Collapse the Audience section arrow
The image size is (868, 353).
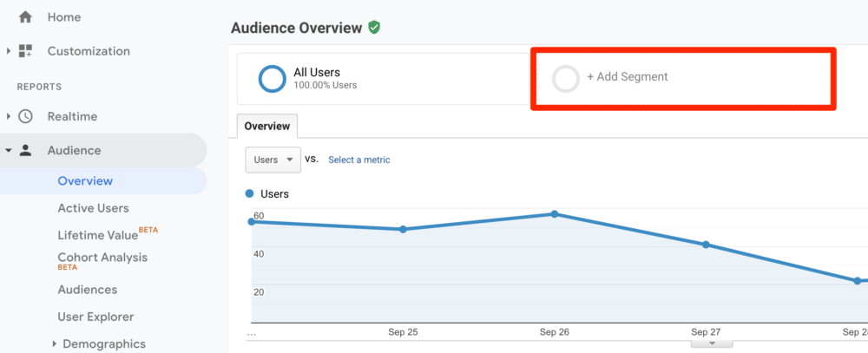[x=9, y=151]
